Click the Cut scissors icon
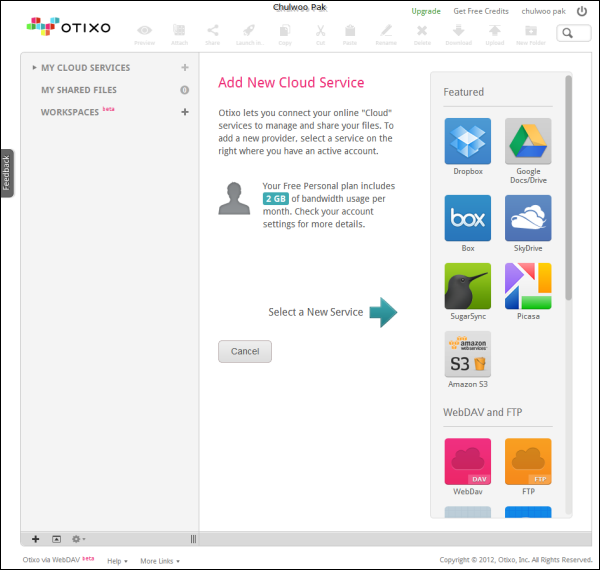Screen dimensions: 600x570 point(321,30)
